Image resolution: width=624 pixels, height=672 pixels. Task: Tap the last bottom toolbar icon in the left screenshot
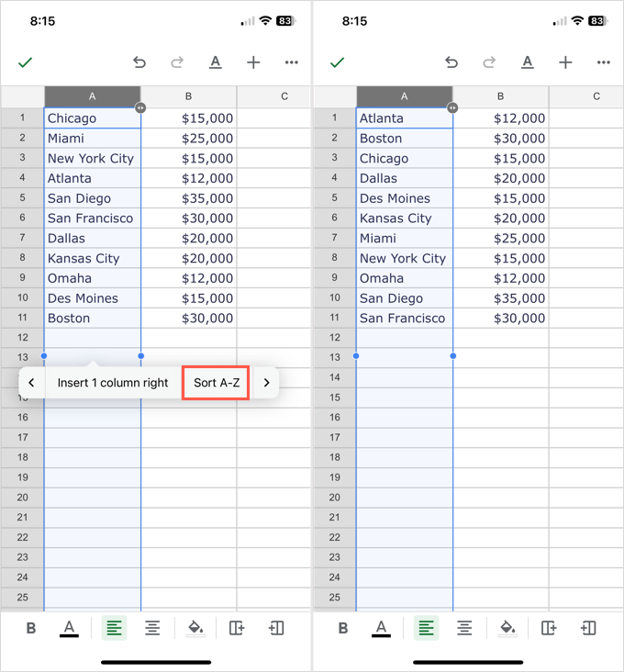pos(276,628)
